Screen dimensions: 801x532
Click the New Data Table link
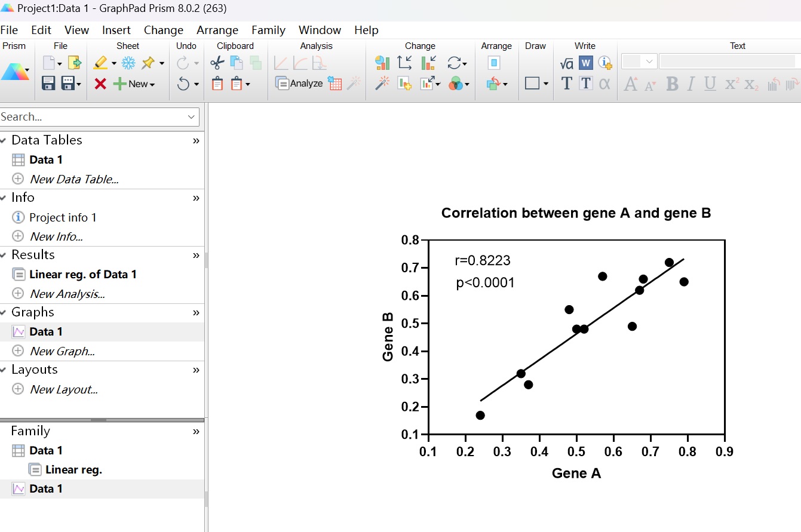74,179
